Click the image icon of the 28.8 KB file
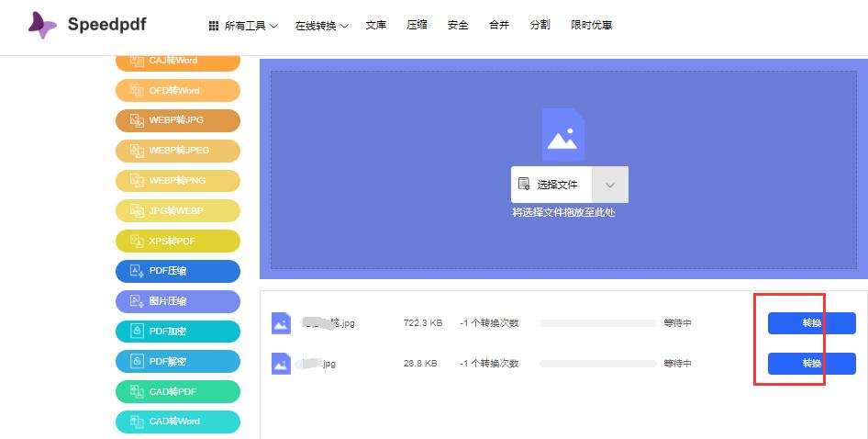 pyautogui.click(x=281, y=364)
